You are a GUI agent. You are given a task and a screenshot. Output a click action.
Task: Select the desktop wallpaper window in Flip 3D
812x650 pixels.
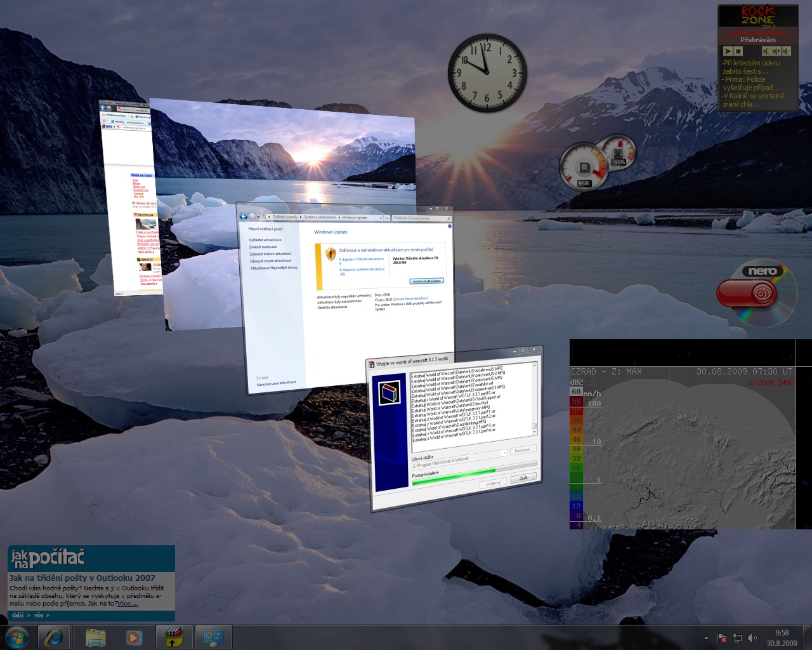[x=282, y=159]
